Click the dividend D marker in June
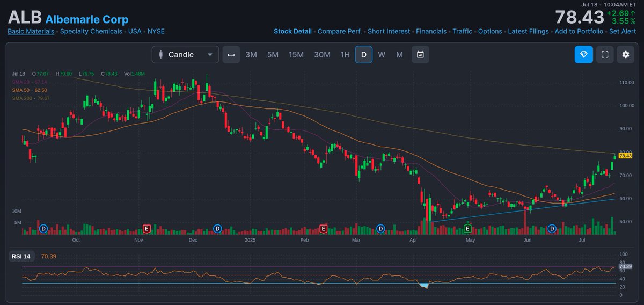The image size is (644, 305). (552, 229)
